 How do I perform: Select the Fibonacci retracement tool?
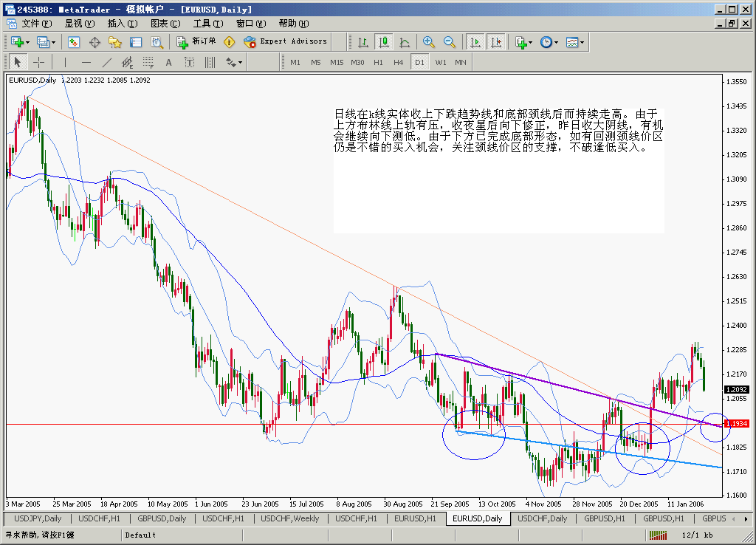pos(148,62)
